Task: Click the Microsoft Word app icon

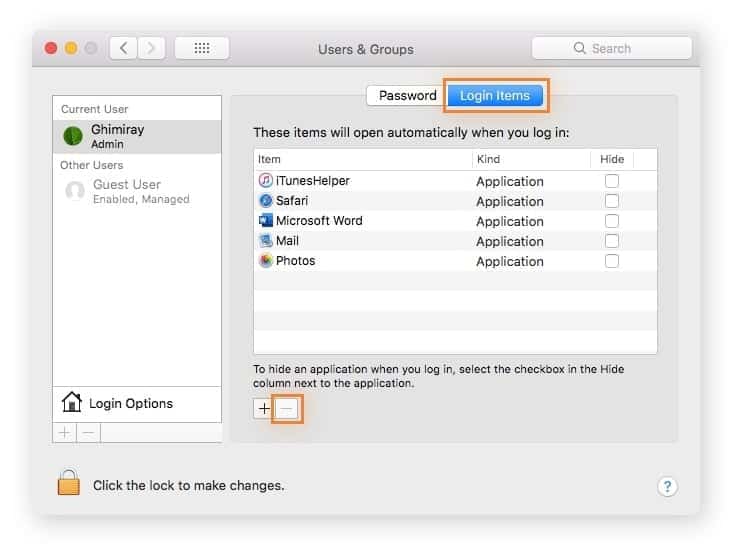Action: (265, 221)
